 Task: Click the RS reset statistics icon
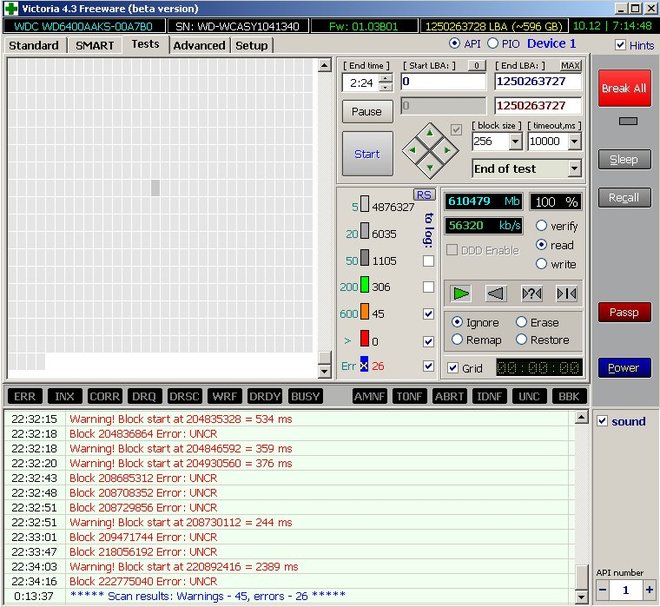[424, 195]
